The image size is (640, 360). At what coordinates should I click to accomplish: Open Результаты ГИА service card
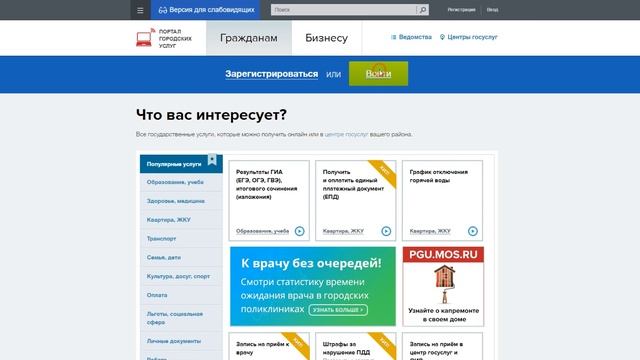269,200
